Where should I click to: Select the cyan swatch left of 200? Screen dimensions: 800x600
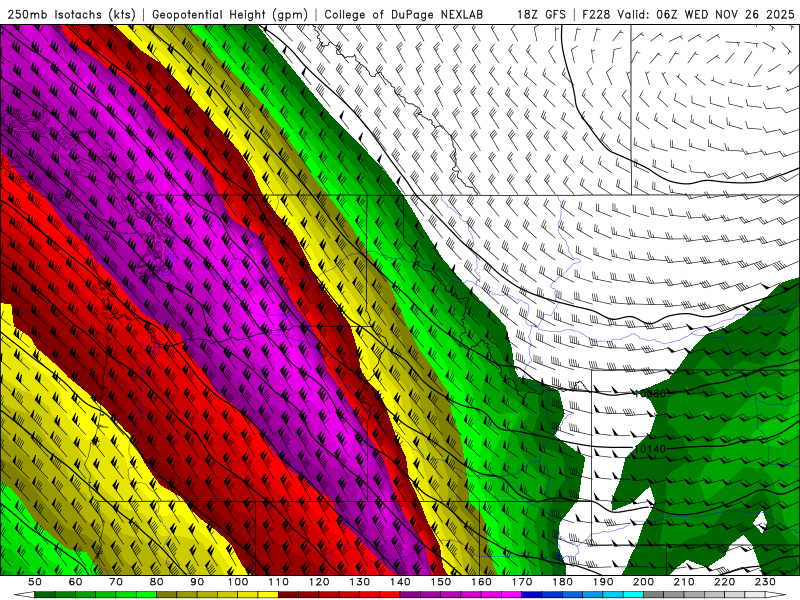pos(633,594)
